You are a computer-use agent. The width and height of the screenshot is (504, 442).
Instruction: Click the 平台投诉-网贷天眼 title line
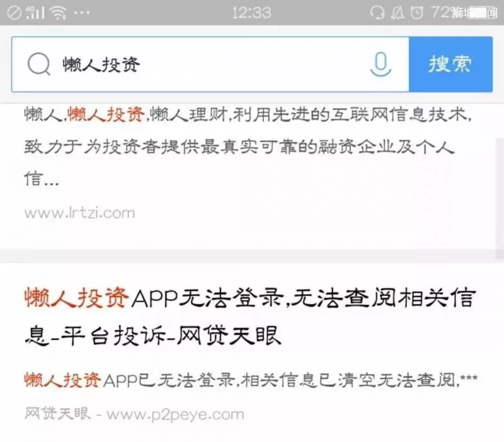point(171,336)
